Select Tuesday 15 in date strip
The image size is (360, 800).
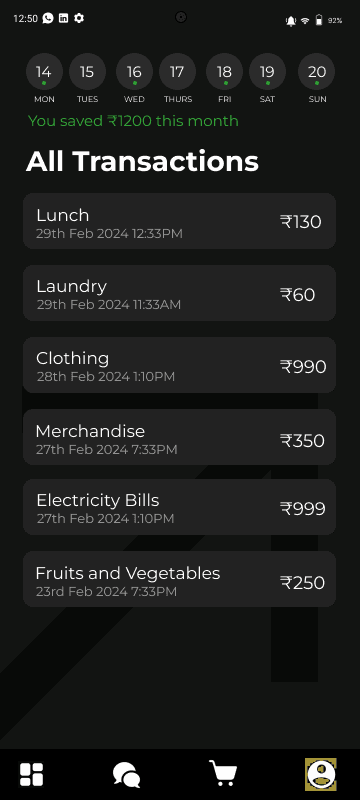tap(87, 72)
